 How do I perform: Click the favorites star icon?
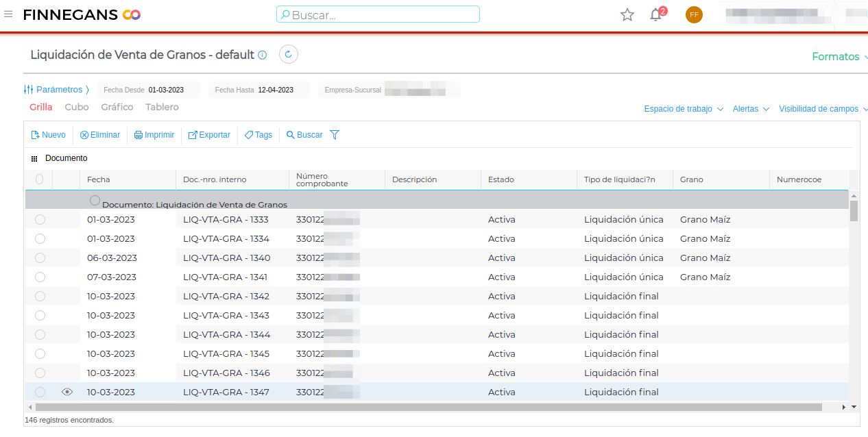[x=627, y=14]
